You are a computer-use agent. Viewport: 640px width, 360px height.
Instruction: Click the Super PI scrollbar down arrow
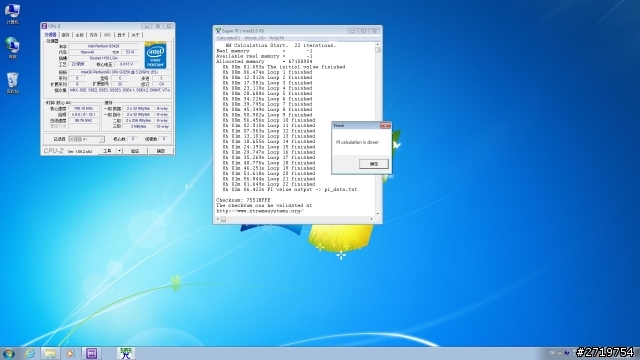(377, 213)
